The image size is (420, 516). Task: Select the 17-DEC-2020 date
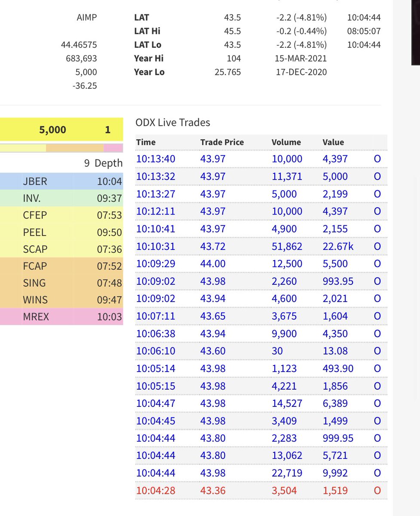pos(301,72)
